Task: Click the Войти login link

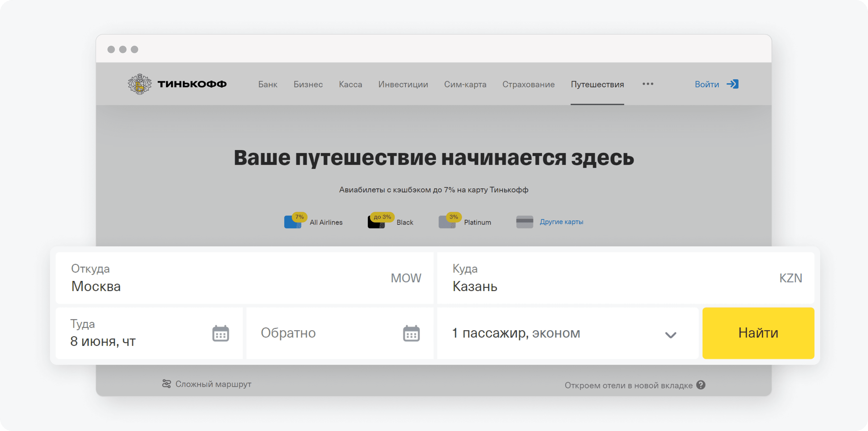Action: coord(707,84)
